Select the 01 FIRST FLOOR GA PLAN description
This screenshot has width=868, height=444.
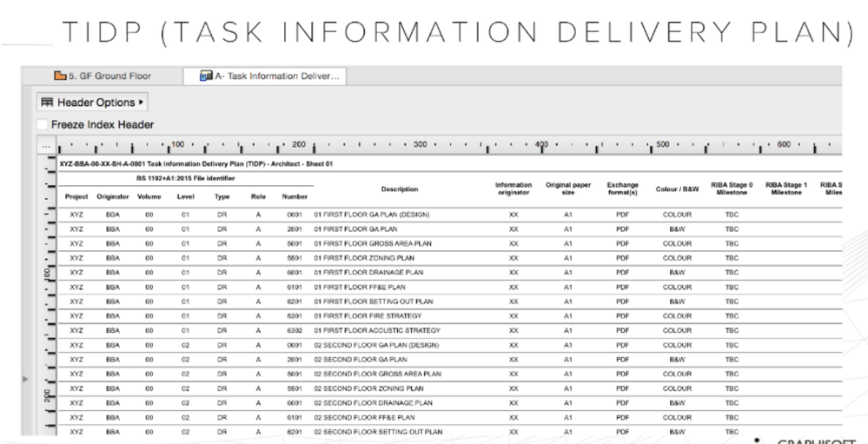(355, 229)
